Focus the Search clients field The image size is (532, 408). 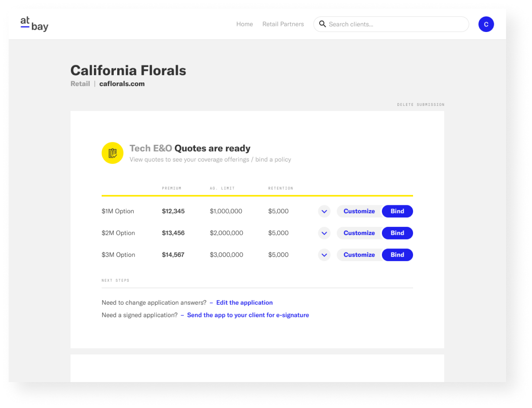click(391, 24)
